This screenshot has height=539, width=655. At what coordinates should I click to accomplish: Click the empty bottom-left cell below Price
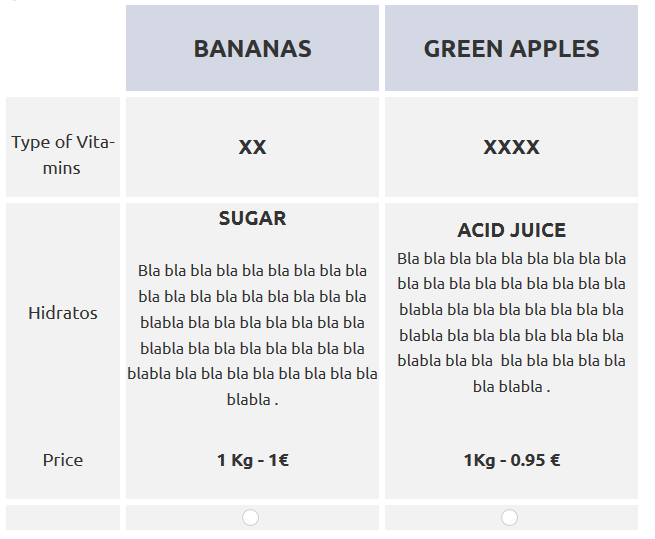(x=63, y=517)
